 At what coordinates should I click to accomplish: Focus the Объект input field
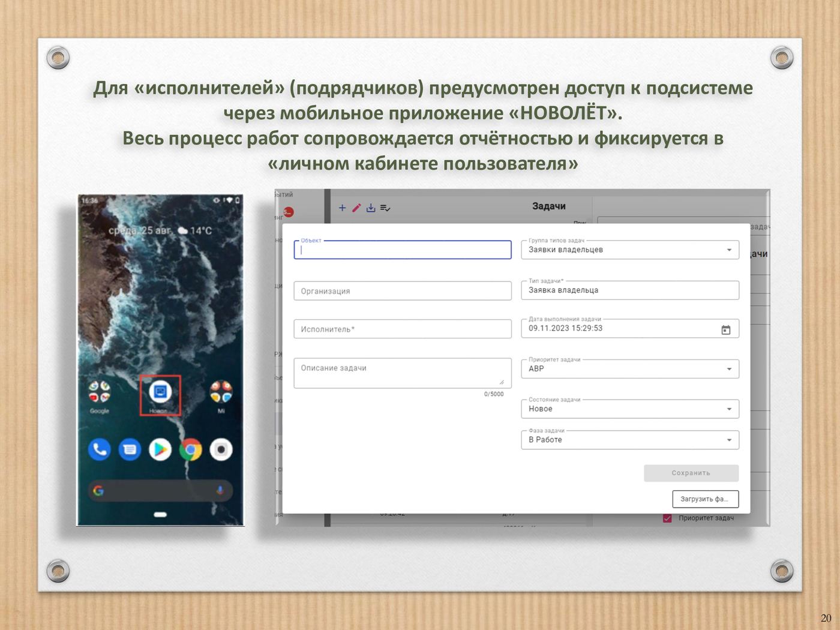[403, 250]
